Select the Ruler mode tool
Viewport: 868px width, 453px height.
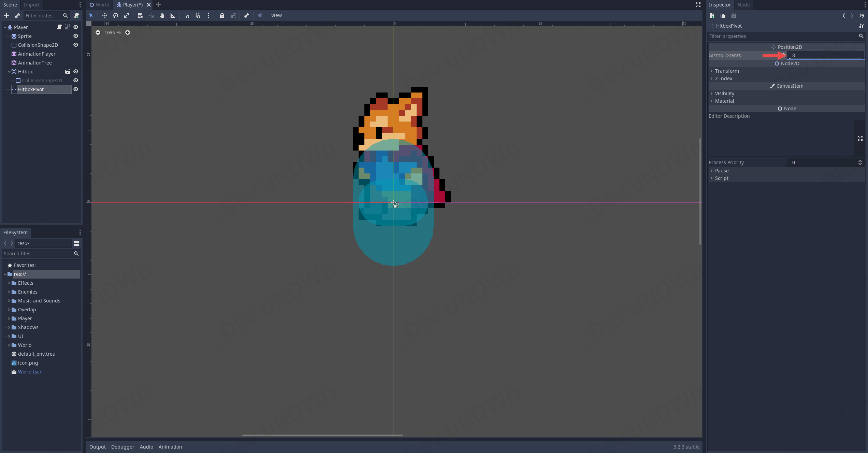pyautogui.click(x=173, y=15)
